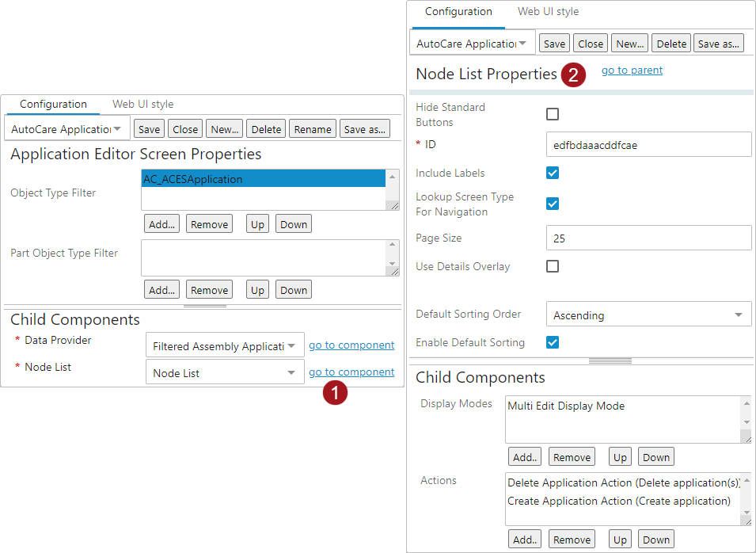Viewport: 756px width, 553px height.
Task: Click Save as... in Node List Properties panel
Action: [718, 44]
